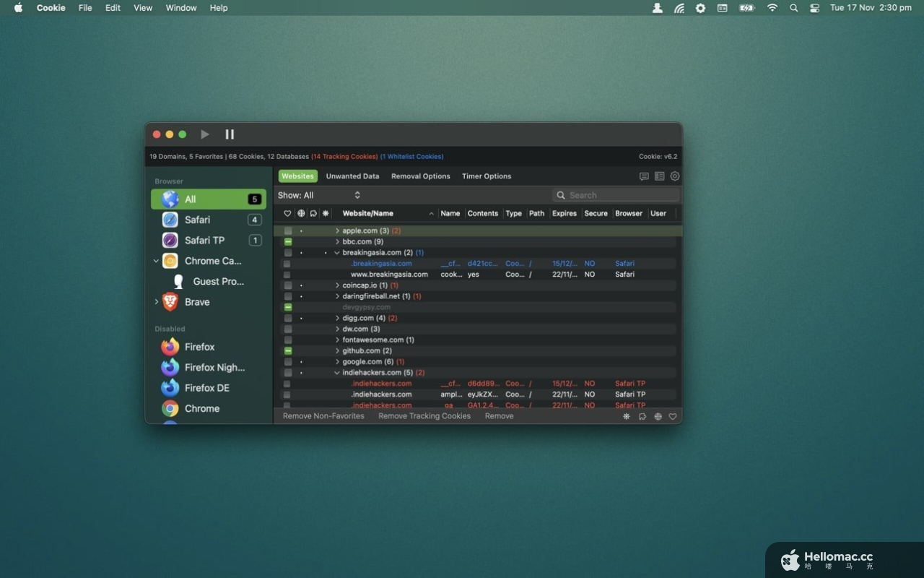Viewport: 924px width, 578px height.
Task: Open the Show: All dropdown
Action: pyautogui.click(x=319, y=195)
